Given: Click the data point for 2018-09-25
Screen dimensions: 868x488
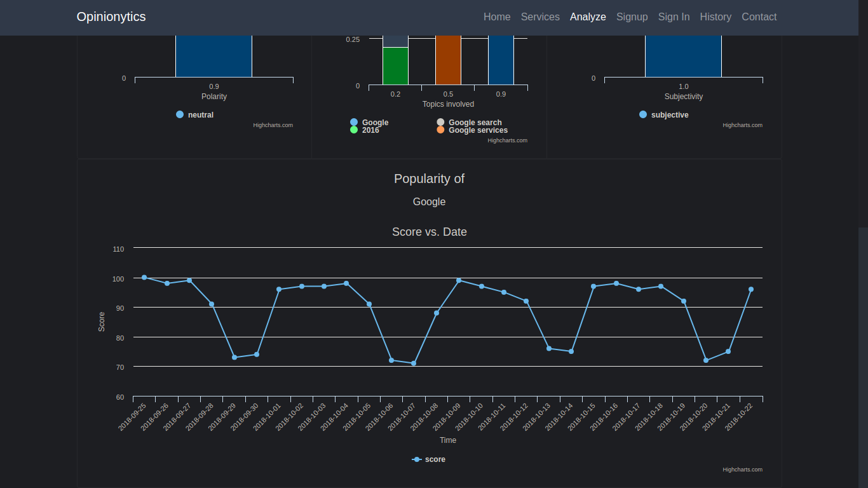Looking at the screenshot, I should [x=144, y=278].
